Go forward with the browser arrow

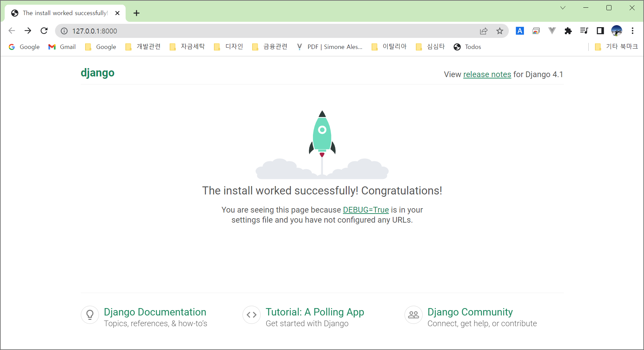28,31
